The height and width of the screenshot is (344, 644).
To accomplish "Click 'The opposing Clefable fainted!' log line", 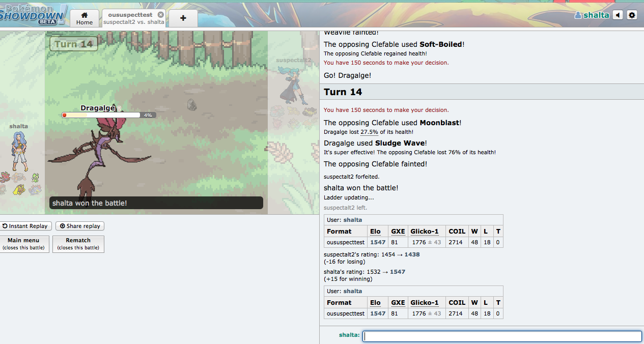I will (x=375, y=164).
